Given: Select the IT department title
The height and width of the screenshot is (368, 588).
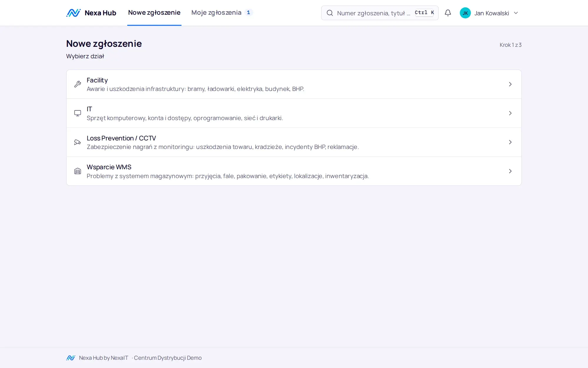Looking at the screenshot, I should 89,109.
